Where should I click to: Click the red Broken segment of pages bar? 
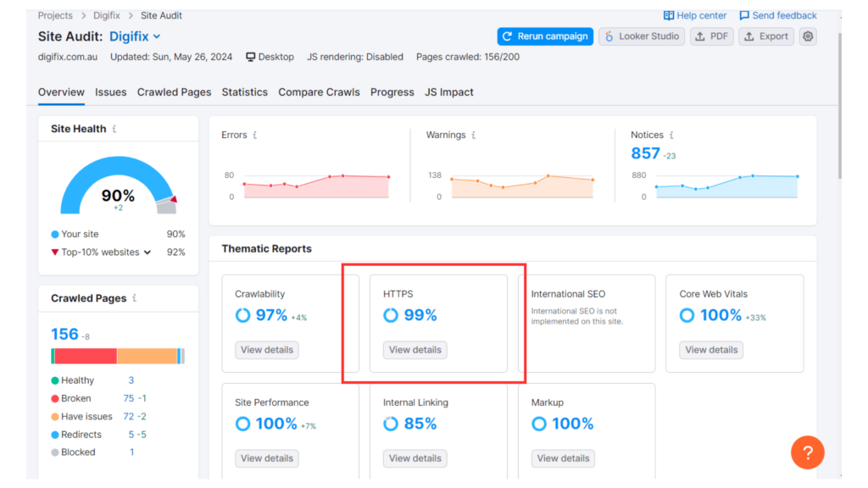coord(86,357)
